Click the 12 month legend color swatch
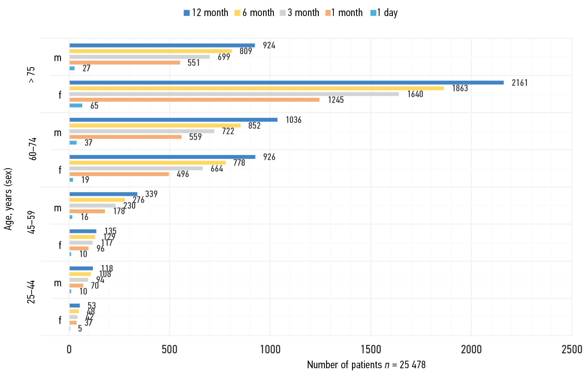The image size is (588, 384). coord(187,13)
